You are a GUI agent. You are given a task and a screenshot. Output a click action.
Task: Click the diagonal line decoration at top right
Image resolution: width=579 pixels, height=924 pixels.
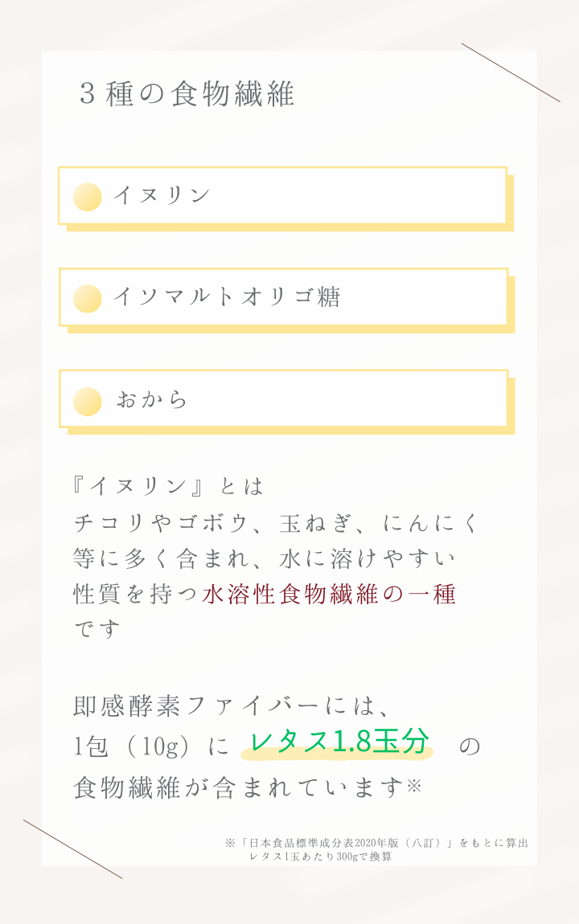[x=511, y=72]
